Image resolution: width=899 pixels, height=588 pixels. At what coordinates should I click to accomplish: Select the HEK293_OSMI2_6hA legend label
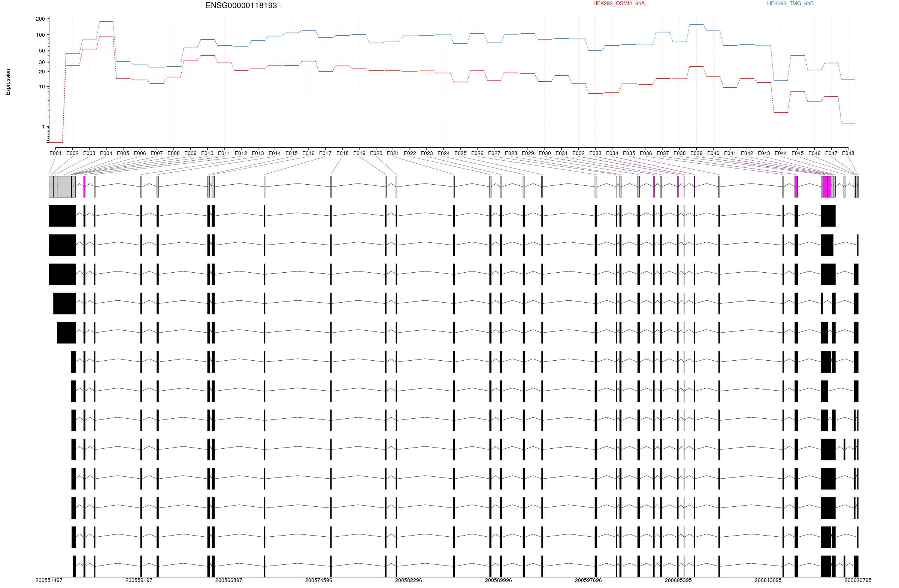pos(619,4)
